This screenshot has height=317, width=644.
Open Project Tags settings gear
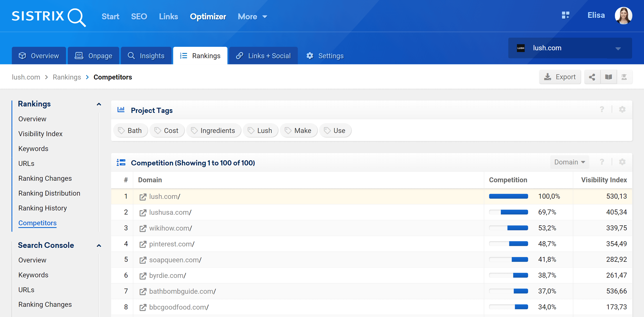[622, 109]
